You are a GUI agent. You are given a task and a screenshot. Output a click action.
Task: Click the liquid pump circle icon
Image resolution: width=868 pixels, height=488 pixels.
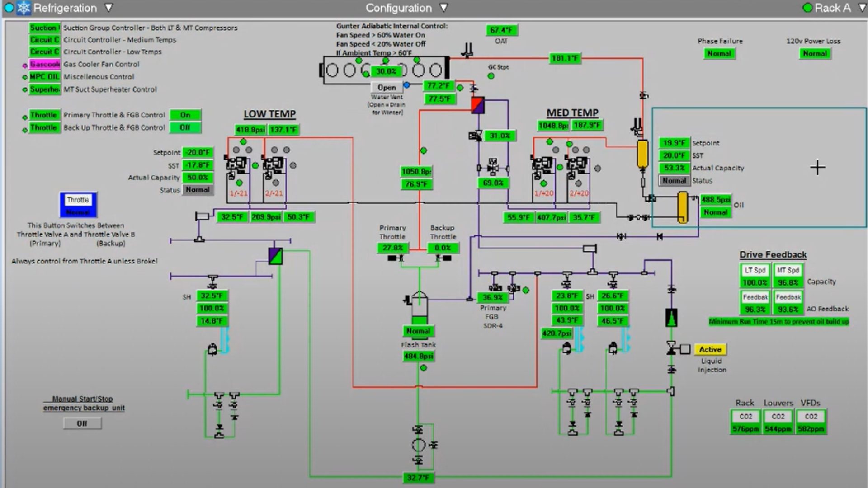coord(419,445)
